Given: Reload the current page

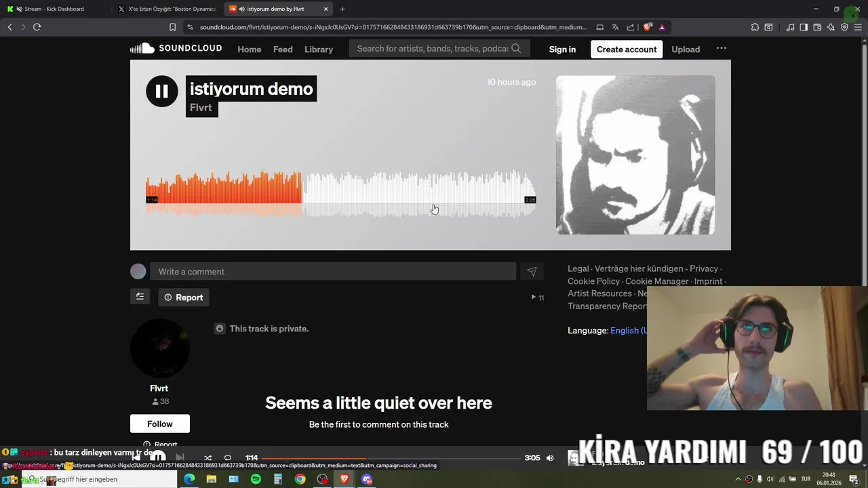Looking at the screenshot, I should coord(37,27).
